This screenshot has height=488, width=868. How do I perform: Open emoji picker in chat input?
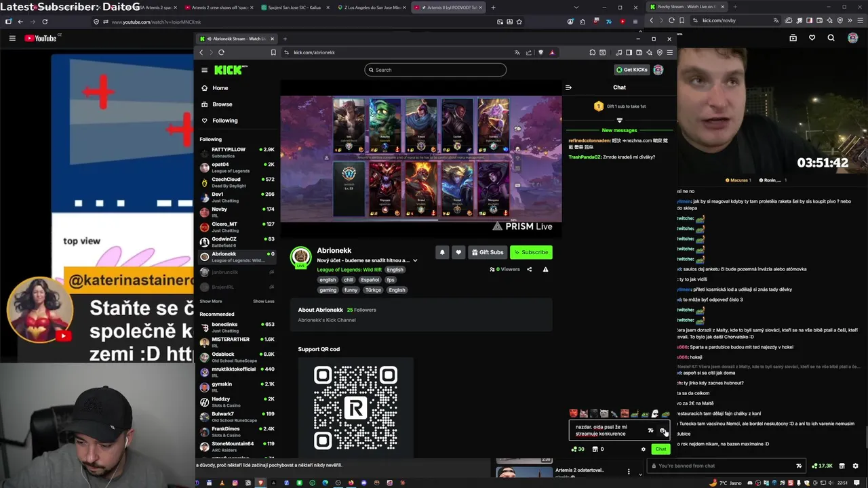click(663, 431)
